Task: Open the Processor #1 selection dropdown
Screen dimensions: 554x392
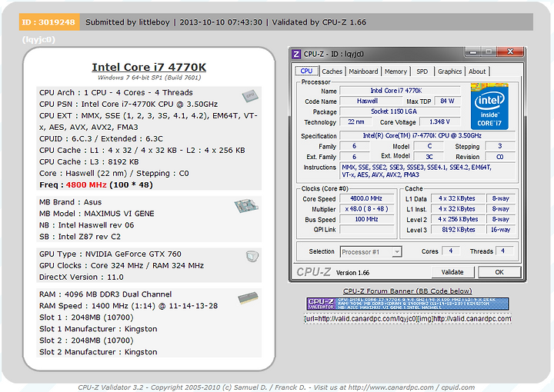Action: 371,251
